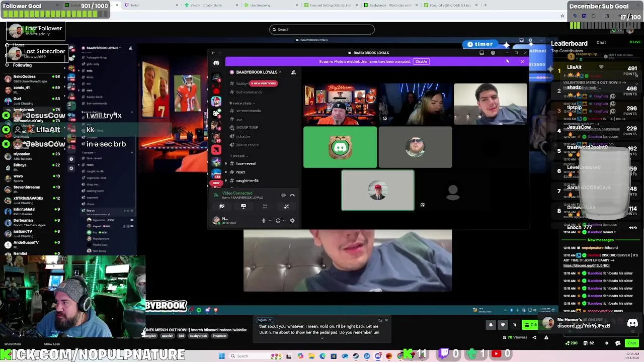The width and height of the screenshot is (644, 362).
Task: Open the Discord logo on the No Homer's banner
Action: (x=632, y=323)
